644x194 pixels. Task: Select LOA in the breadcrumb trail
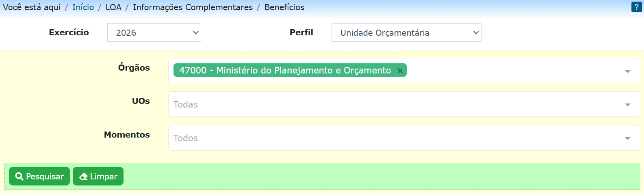click(x=113, y=7)
